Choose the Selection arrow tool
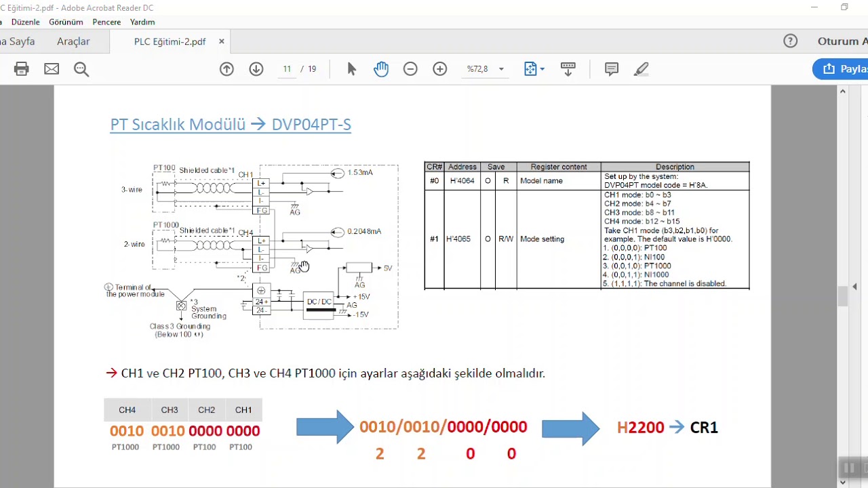The image size is (868, 488). [351, 68]
